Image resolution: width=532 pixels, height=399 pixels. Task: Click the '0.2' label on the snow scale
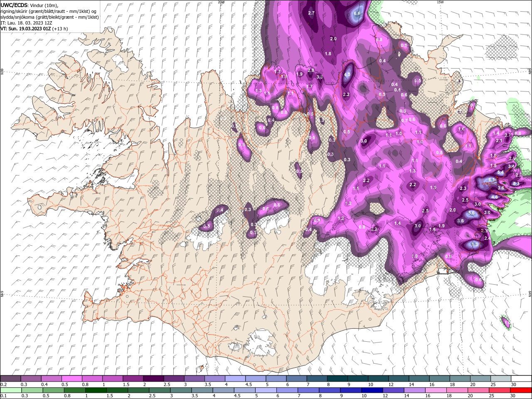pos(3,384)
